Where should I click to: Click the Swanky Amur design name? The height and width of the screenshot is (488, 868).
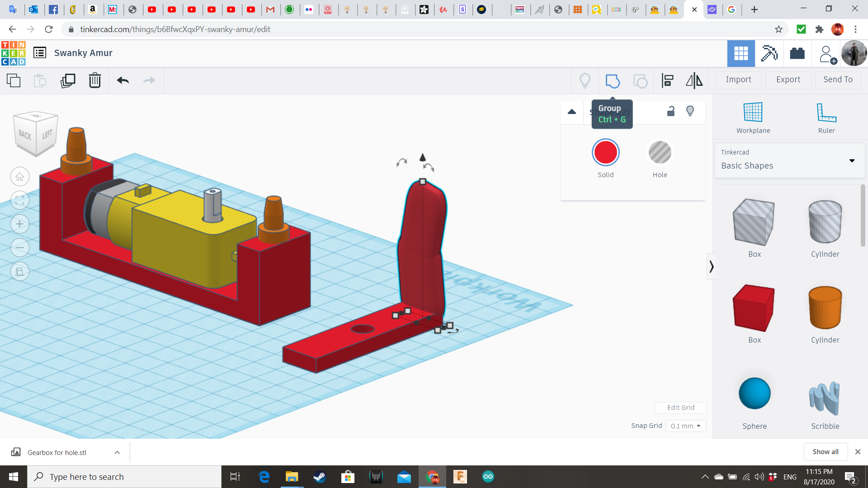pyautogui.click(x=83, y=53)
